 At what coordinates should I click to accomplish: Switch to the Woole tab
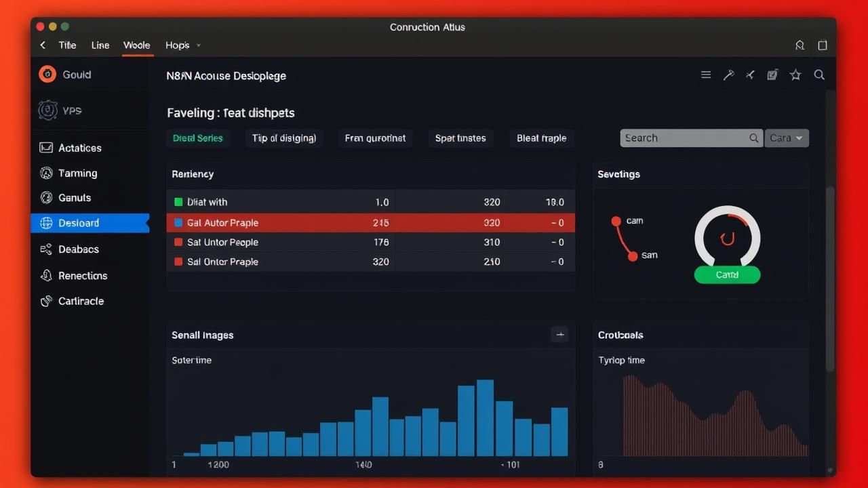point(136,45)
